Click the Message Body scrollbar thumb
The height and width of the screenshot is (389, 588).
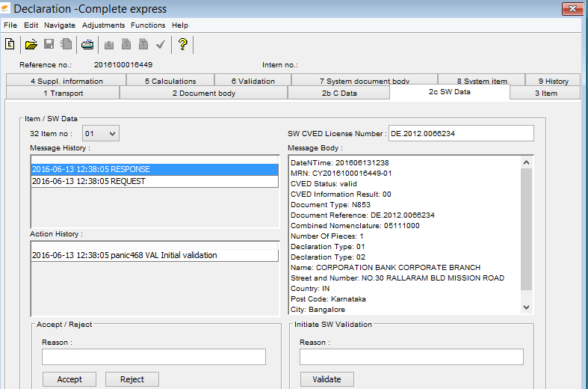click(526, 229)
